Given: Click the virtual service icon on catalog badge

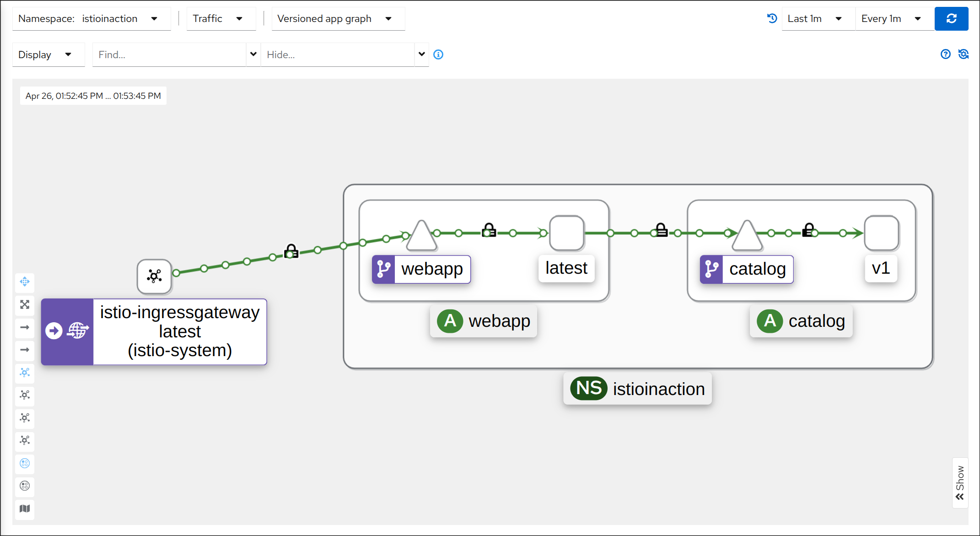Looking at the screenshot, I should (x=711, y=269).
